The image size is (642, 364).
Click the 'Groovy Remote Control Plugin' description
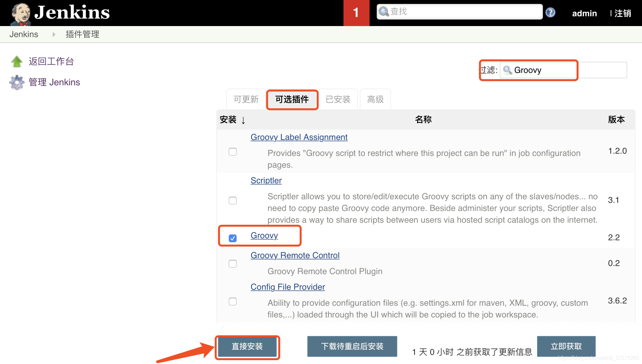(x=325, y=272)
